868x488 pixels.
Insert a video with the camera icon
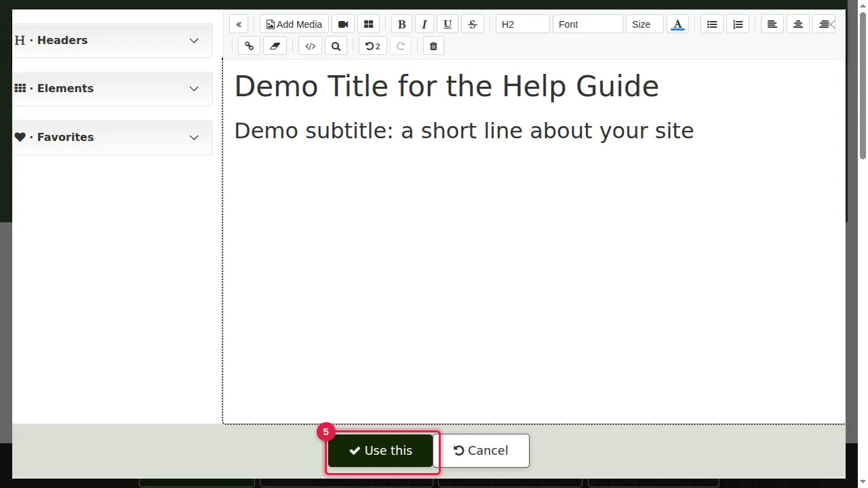coord(343,24)
